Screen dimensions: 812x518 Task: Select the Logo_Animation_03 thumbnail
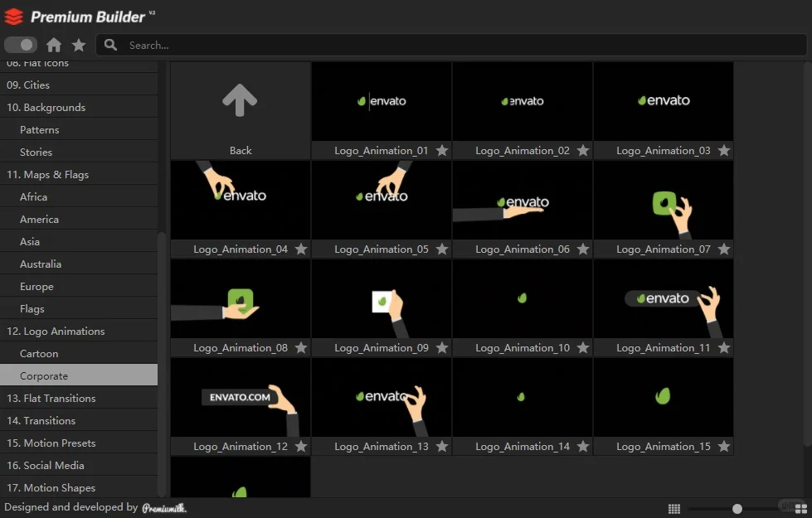tap(664, 101)
